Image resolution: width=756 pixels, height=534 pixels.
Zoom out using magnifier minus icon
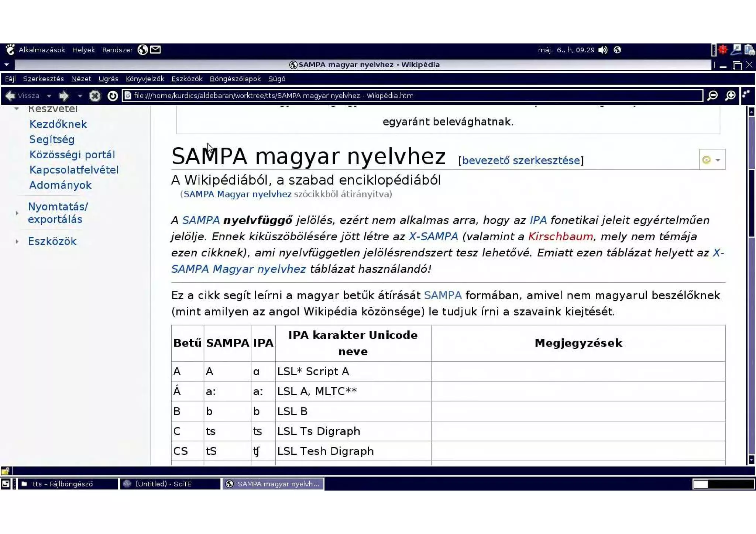[x=712, y=96]
